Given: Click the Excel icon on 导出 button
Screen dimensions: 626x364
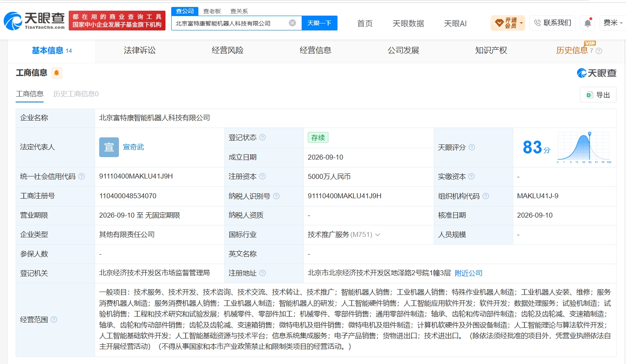Looking at the screenshot, I should click(589, 95).
